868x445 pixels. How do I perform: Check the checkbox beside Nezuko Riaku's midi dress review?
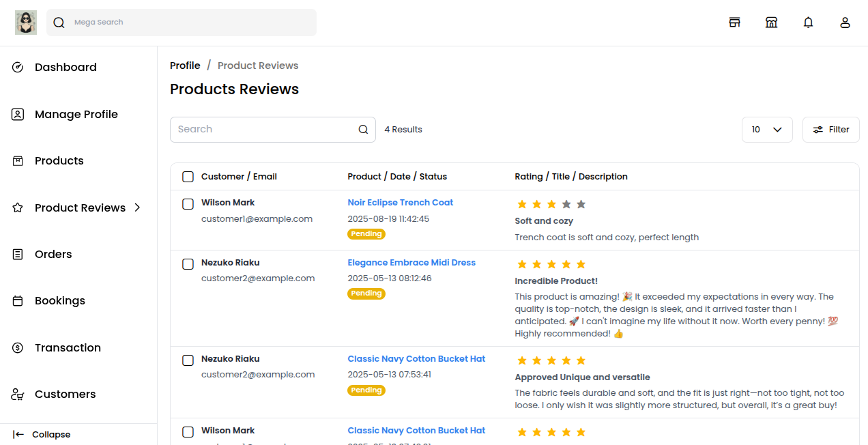click(188, 264)
